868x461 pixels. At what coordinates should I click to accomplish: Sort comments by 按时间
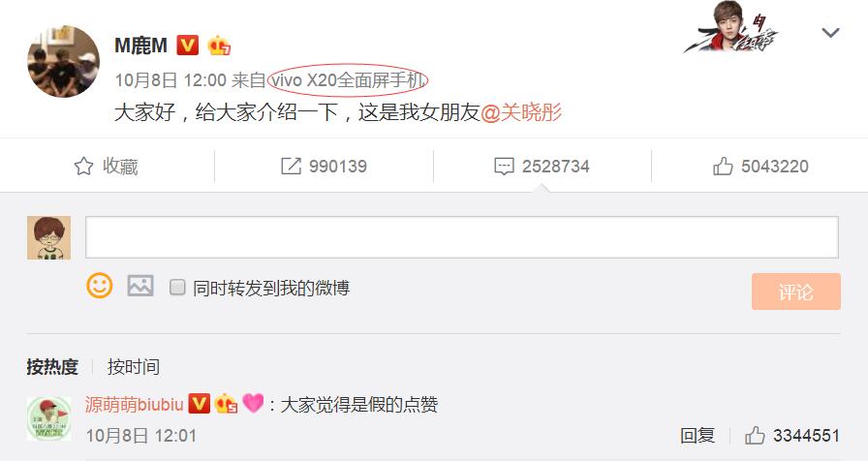[134, 367]
